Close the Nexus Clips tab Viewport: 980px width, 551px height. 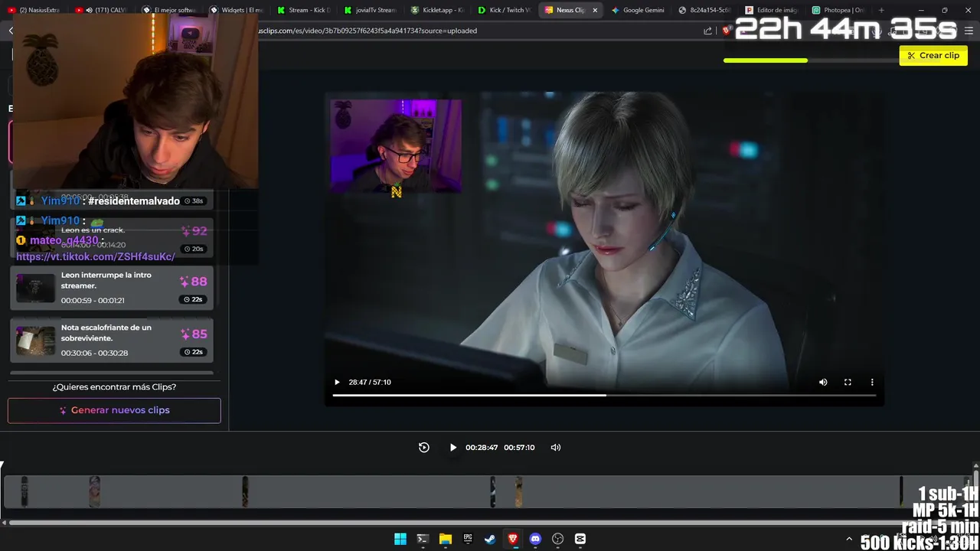coord(595,10)
